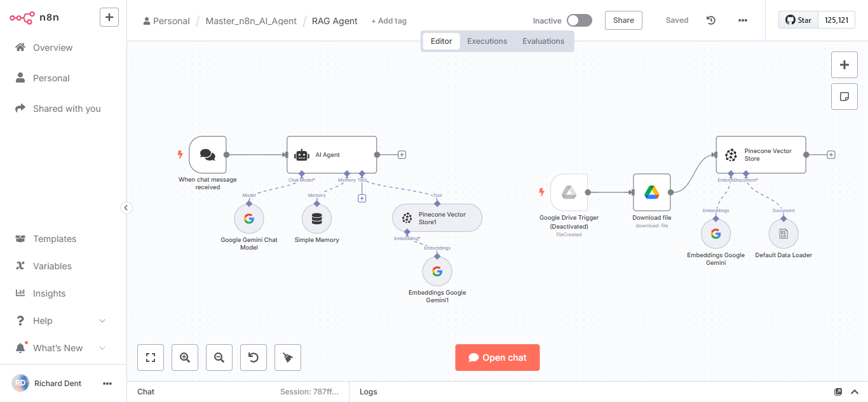Select the Simple Memory node
The height and width of the screenshot is (402, 868).
[x=317, y=219]
